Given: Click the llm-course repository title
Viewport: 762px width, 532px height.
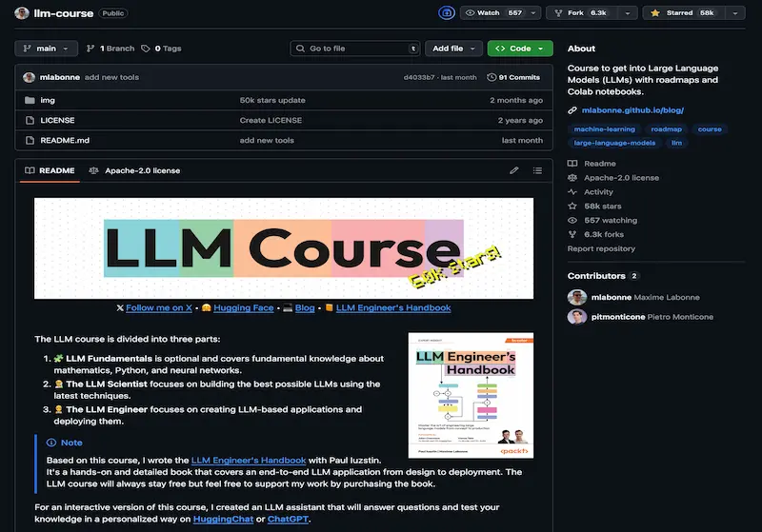Looking at the screenshot, I should [x=63, y=13].
